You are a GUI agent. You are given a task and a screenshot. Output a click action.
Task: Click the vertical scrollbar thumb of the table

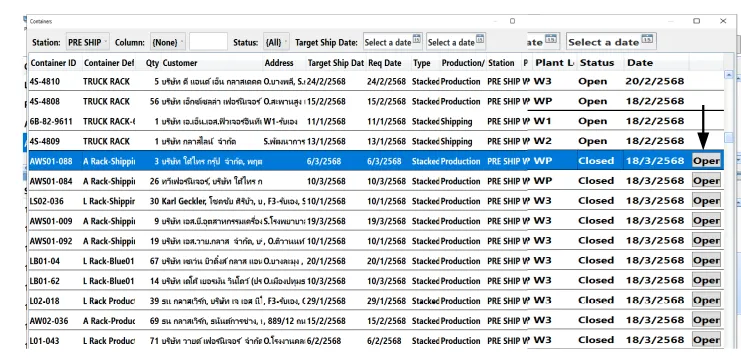pyautogui.click(x=729, y=137)
